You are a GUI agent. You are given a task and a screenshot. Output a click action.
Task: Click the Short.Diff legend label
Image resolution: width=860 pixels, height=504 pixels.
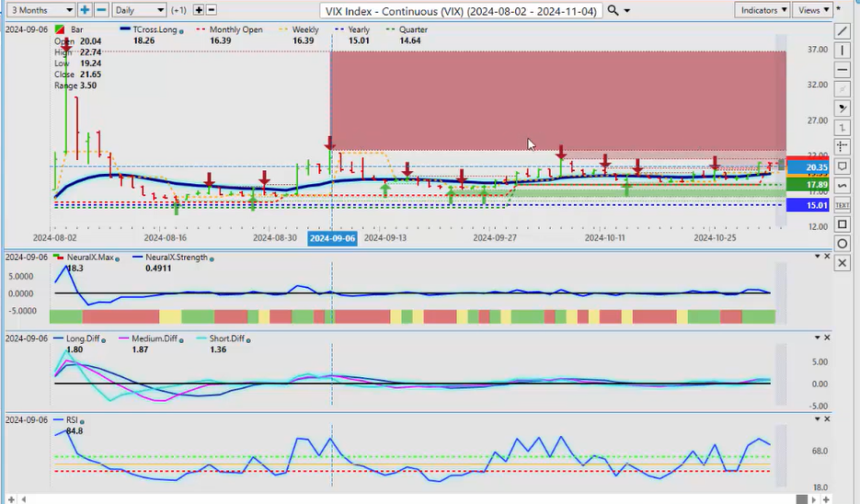click(226, 338)
